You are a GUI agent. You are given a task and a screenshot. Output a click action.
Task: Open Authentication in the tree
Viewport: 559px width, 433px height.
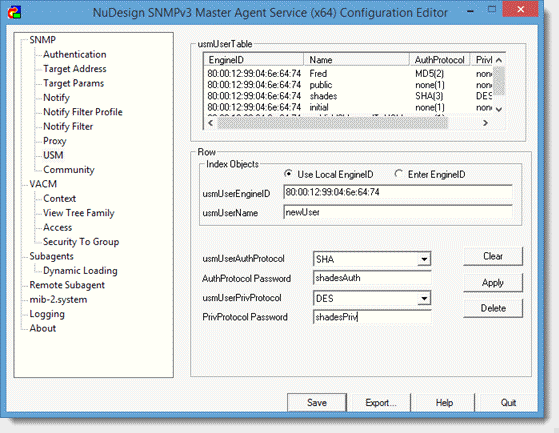pos(75,54)
